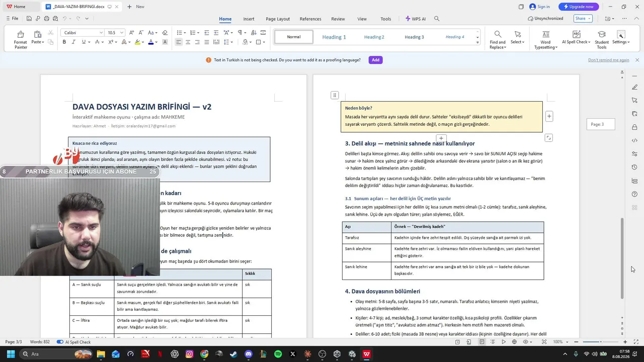Open the font size 10.5 dropdown
This screenshot has width=644, height=362.
pyautogui.click(x=121, y=33)
